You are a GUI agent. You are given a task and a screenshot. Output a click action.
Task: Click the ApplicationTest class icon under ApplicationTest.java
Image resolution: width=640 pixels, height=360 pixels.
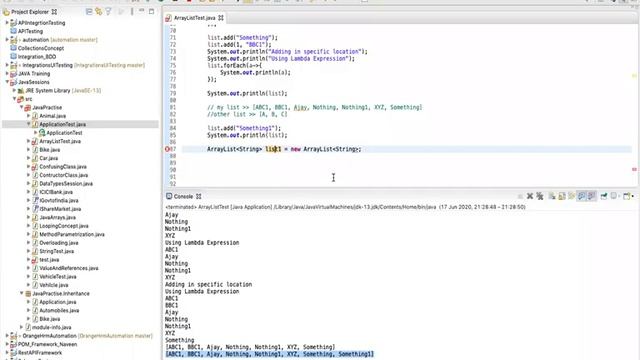42,133
